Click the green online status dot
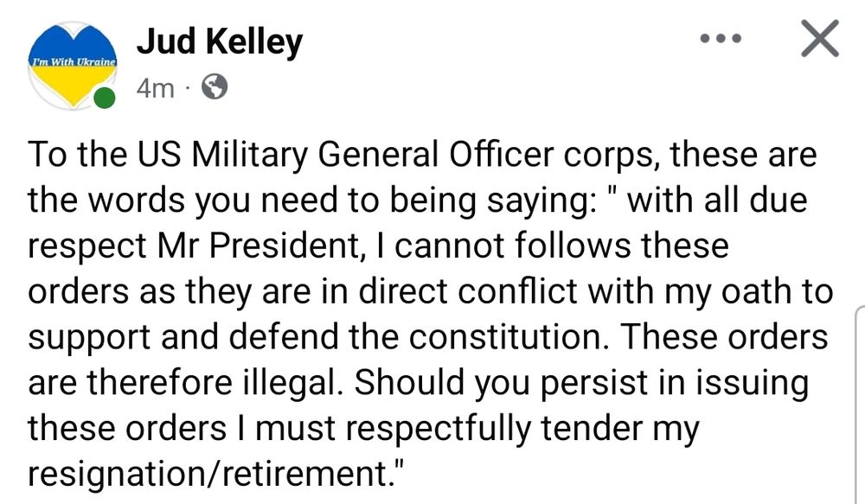This screenshot has height=504, width=865. click(x=104, y=98)
